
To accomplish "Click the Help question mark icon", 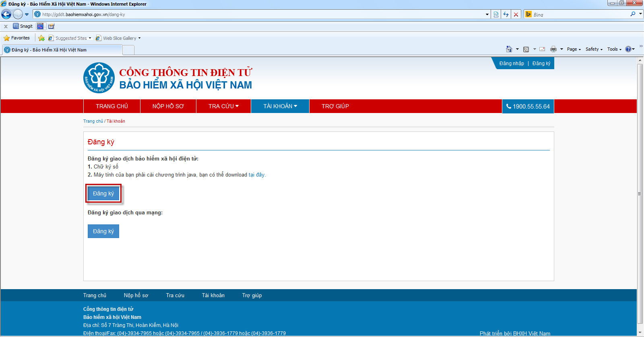I will (x=628, y=49).
